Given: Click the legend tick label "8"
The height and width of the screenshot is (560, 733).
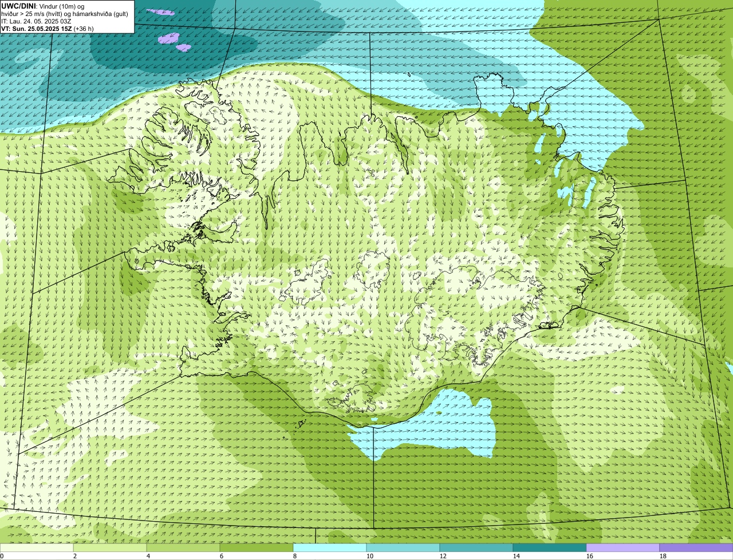Looking at the screenshot, I should click(295, 556).
